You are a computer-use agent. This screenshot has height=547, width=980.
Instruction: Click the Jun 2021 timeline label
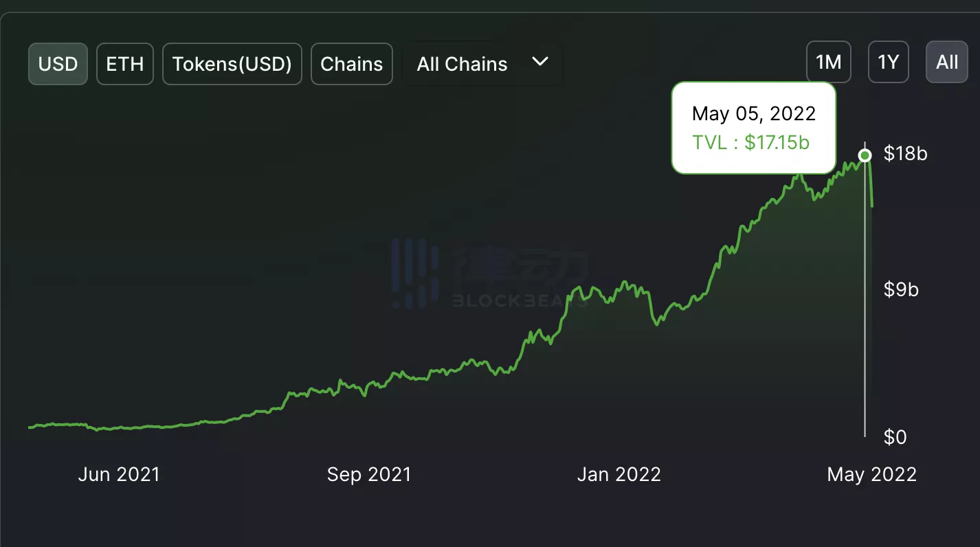[x=119, y=474]
